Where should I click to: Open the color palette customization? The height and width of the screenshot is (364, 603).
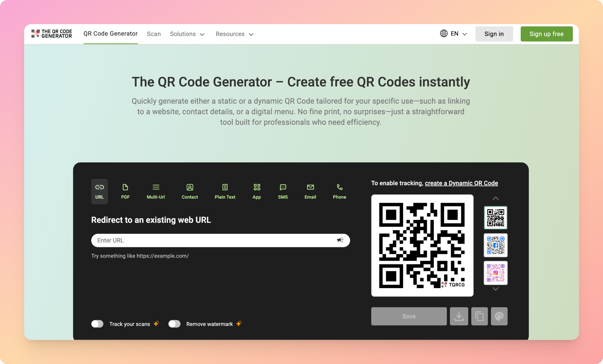pyautogui.click(x=499, y=316)
